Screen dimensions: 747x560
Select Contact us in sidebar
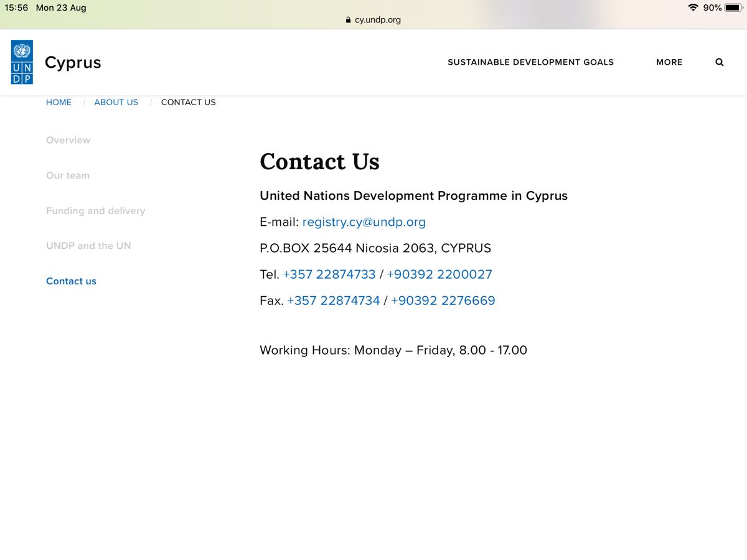(x=71, y=281)
